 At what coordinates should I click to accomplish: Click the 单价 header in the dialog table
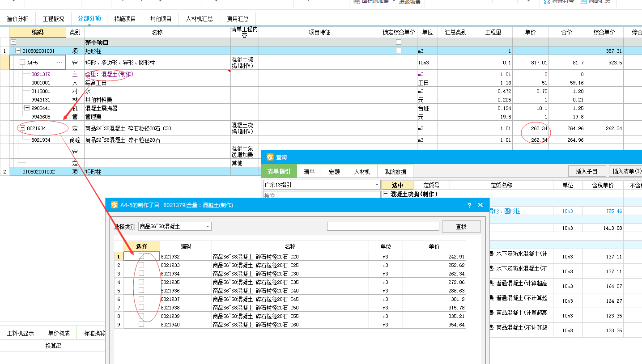pyautogui.click(x=434, y=246)
